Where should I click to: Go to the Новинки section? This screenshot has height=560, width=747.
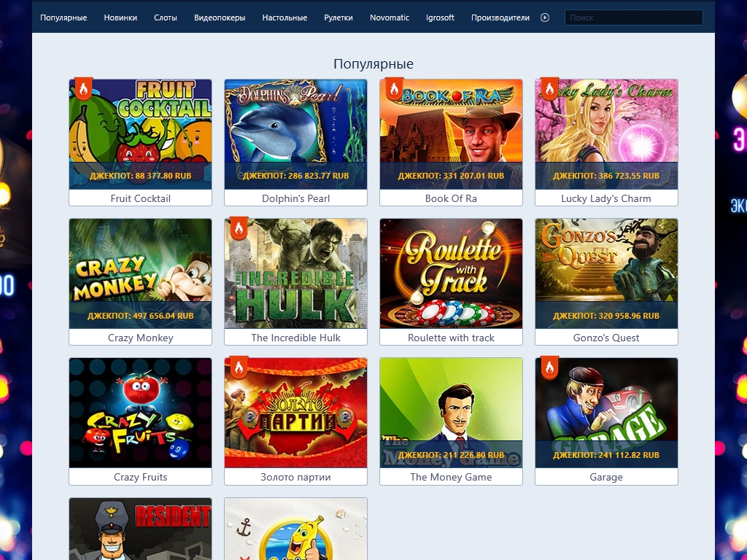pyautogui.click(x=120, y=17)
